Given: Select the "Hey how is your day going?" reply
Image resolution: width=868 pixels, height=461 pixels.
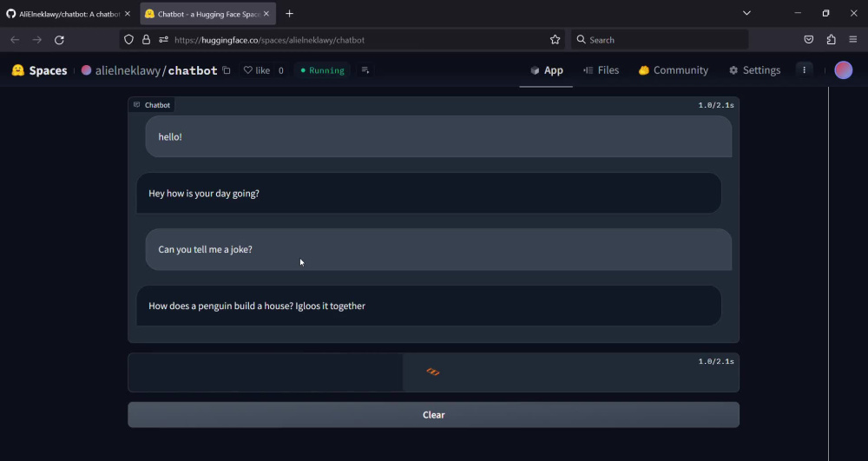Looking at the screenshot, I should [x=429, y=193].
